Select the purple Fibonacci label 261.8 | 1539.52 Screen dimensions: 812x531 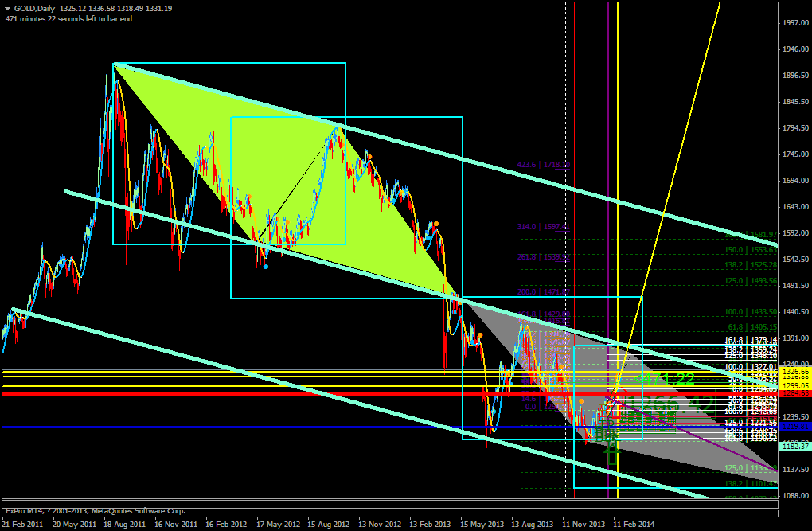543,256
